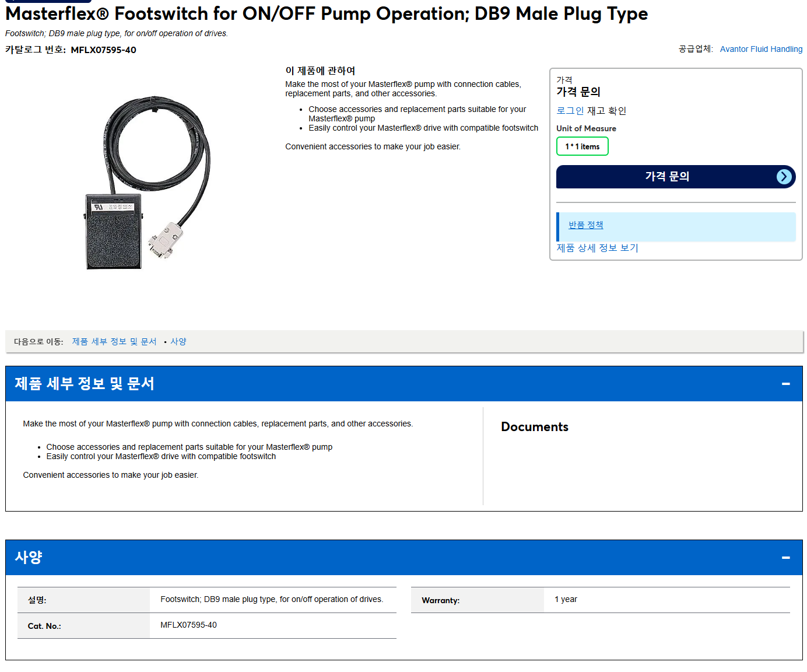807x672 pixels.
Task: Open the 반품 정책 return policy link
Action: click(585, 225)
